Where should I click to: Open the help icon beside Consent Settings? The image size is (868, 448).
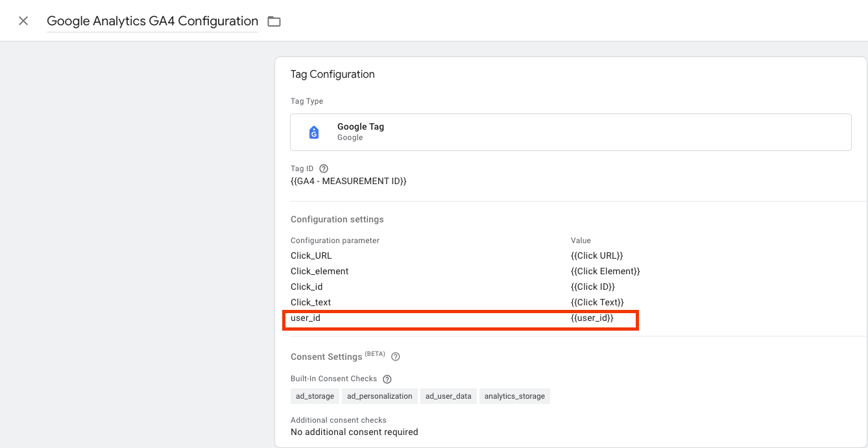point(396,357)
